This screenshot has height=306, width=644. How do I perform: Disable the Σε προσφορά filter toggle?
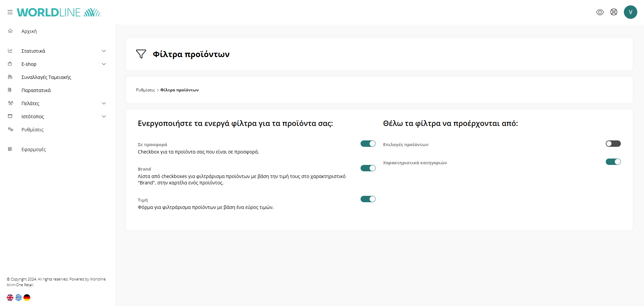tap(368, 144)
